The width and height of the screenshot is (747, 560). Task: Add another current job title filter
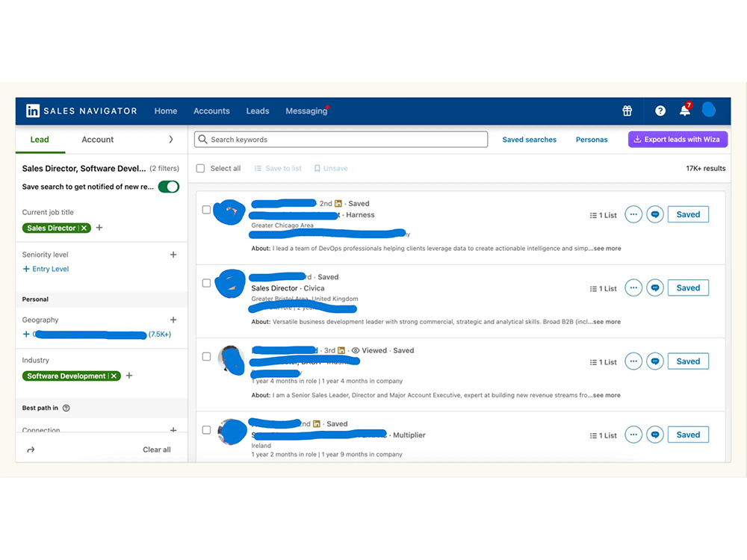pos(99,228)
